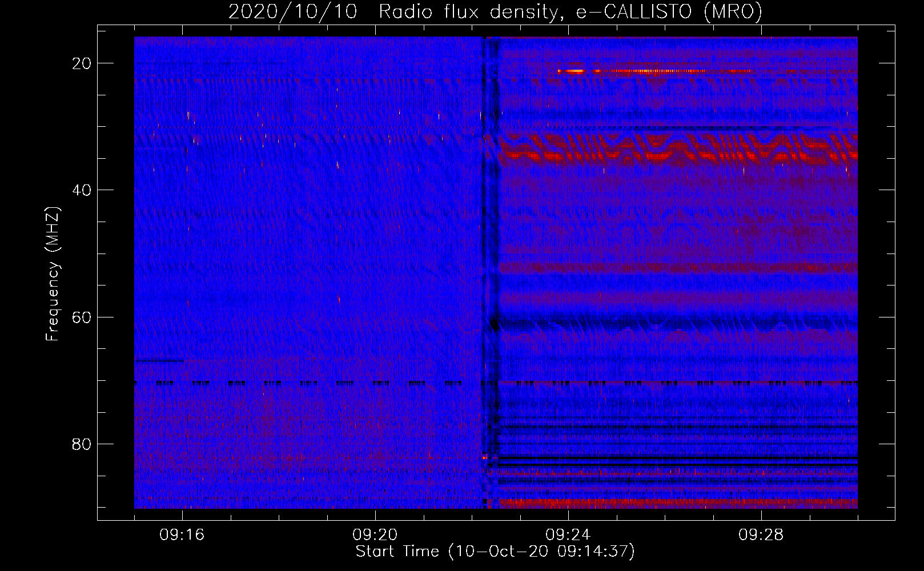Image resolution: width=924 pixels, height=571 pixels.
Task: Select the 60 MHz frequency tick label
Action: [82, 317]
